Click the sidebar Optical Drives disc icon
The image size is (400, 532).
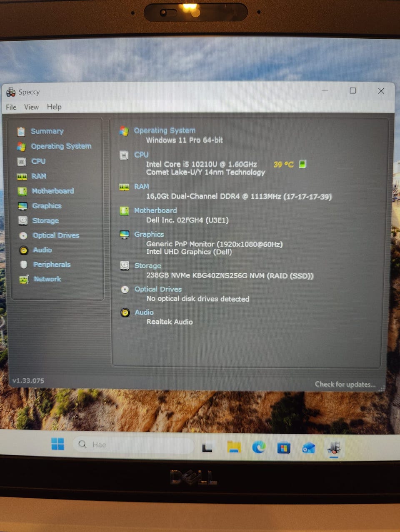click(x=23, y=236)
